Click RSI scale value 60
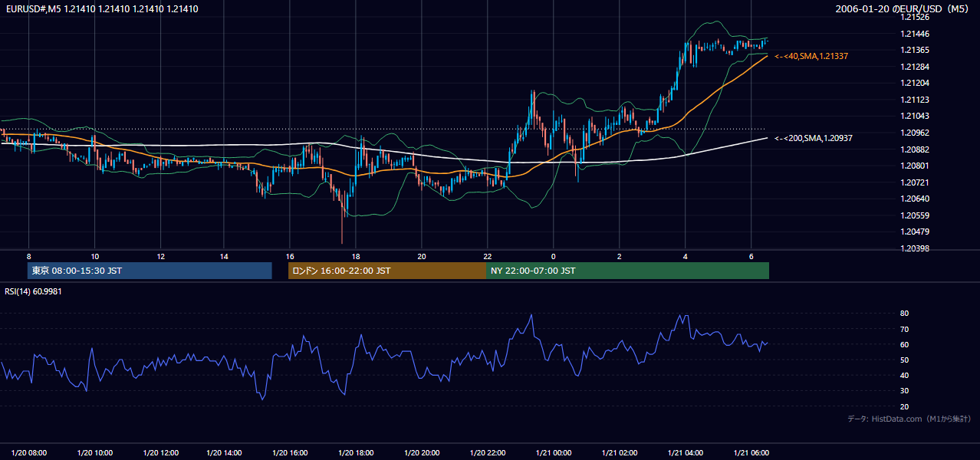This screenshot has width=980, height=460. click(x=905, y=344)
